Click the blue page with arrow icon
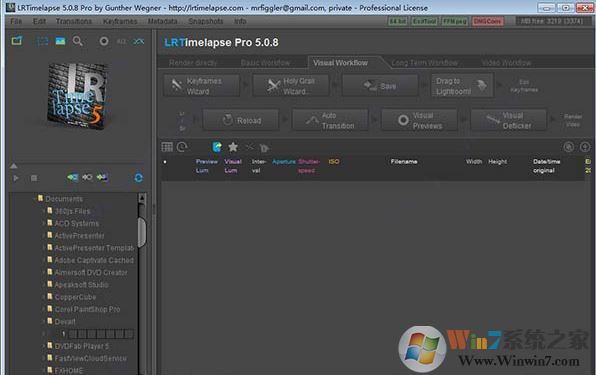 (217, 147)
